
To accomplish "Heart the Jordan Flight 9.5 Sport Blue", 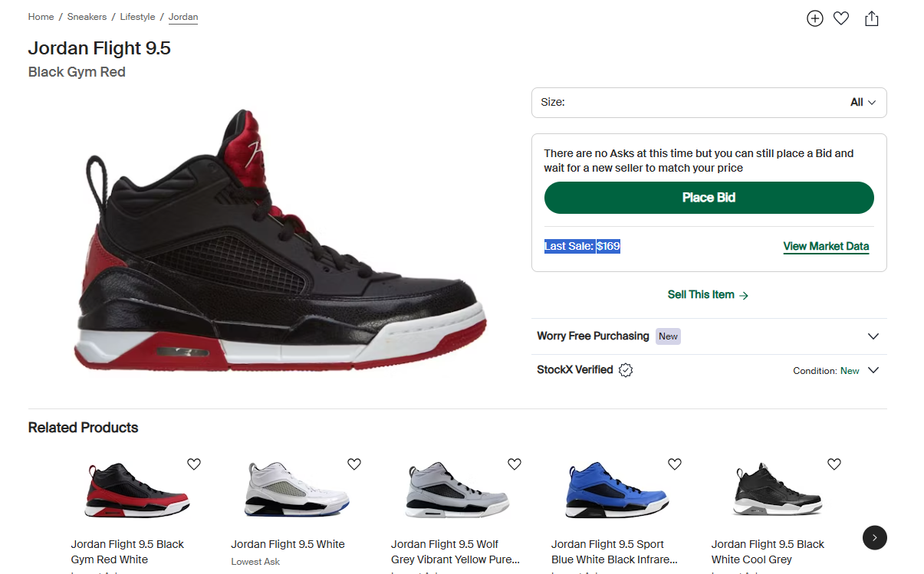I will (675, 464).
